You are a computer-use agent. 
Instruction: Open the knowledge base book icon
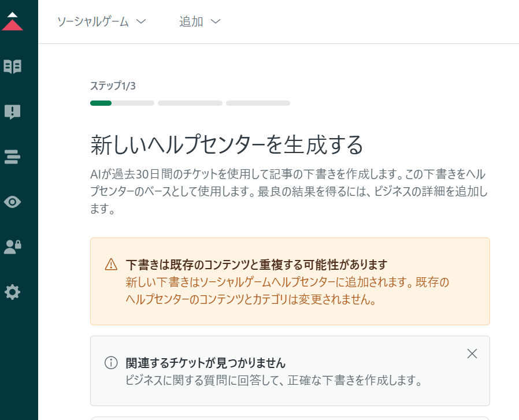coord(12,67)
